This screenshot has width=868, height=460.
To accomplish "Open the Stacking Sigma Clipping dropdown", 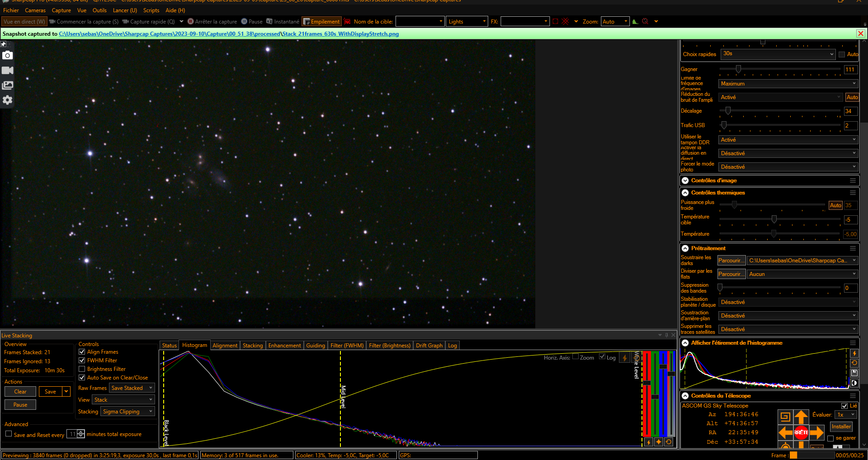I will 127,411.
